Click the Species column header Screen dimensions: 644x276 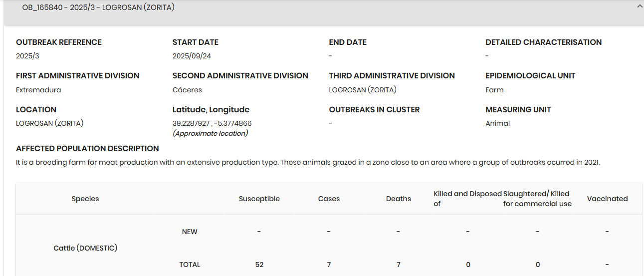tap(85, 199)
